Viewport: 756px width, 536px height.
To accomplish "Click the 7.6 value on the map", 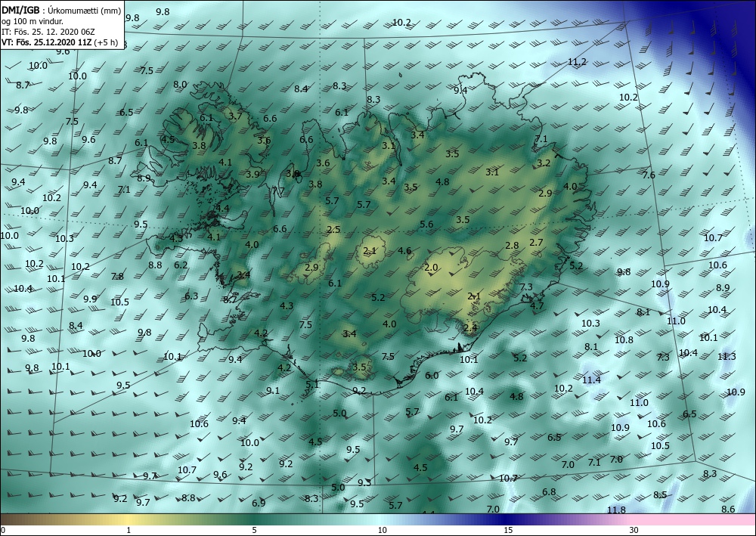I will click(649, 175).
